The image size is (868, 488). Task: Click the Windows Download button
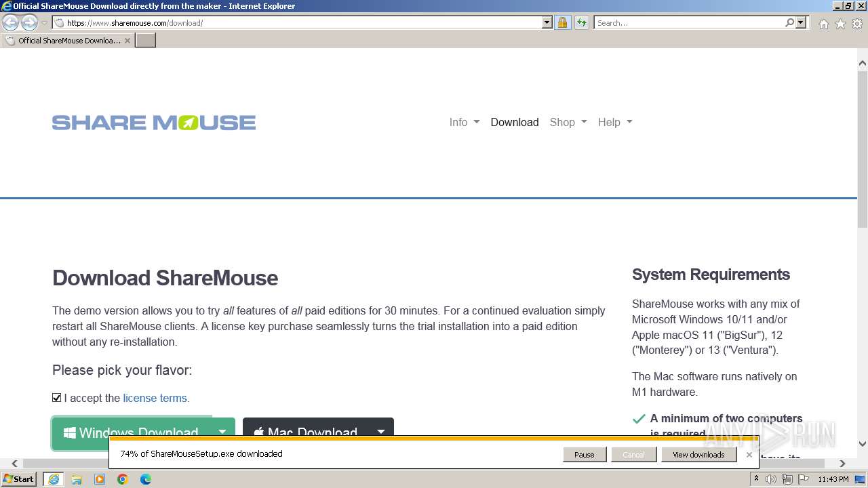click(131, 432)
